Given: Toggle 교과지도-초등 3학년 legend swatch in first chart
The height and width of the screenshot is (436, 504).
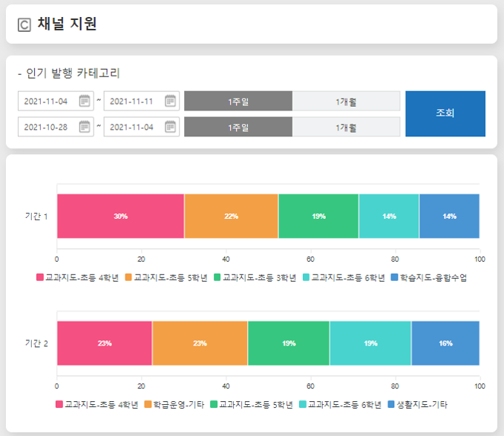Looking at the screenshot, I should 217,277.
